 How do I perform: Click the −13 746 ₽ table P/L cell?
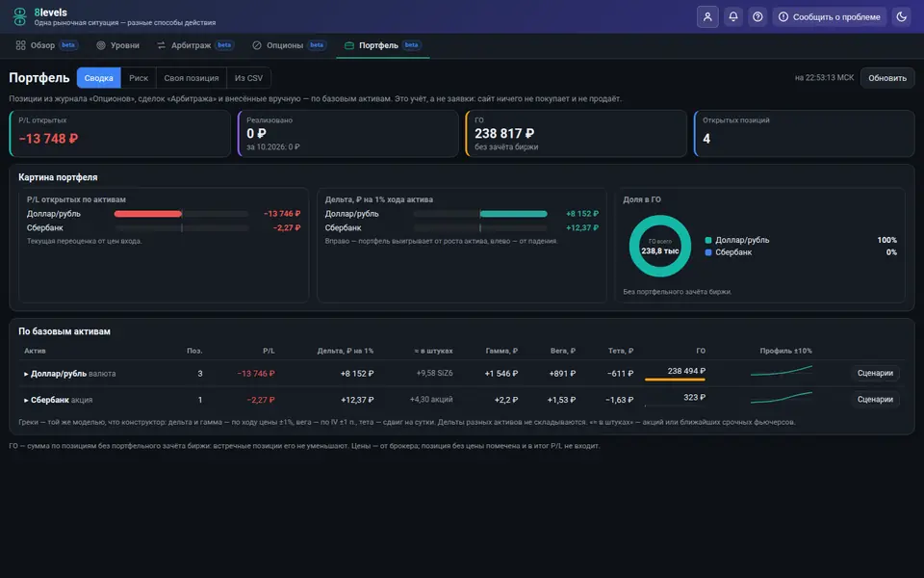(256, 374)
